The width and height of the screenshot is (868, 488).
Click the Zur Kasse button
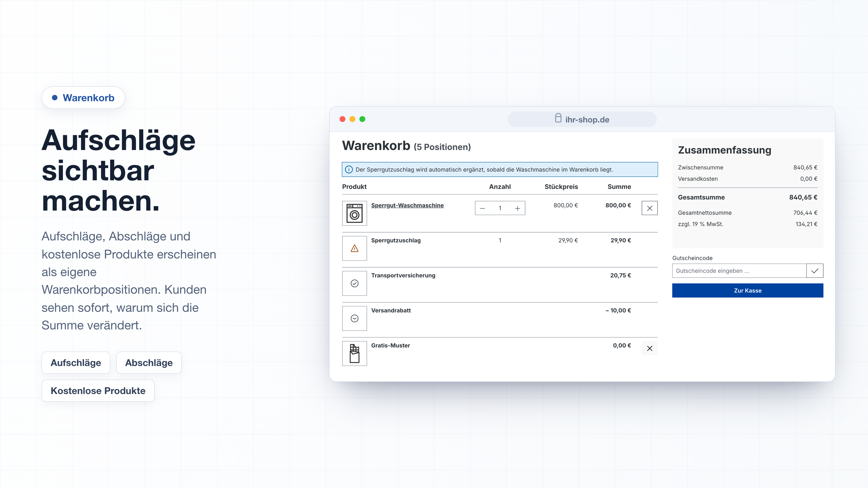tap(748, 291)
